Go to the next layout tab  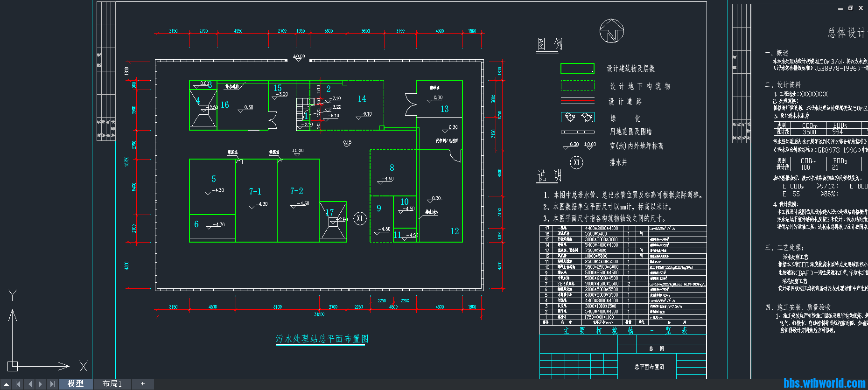(41, 384)
